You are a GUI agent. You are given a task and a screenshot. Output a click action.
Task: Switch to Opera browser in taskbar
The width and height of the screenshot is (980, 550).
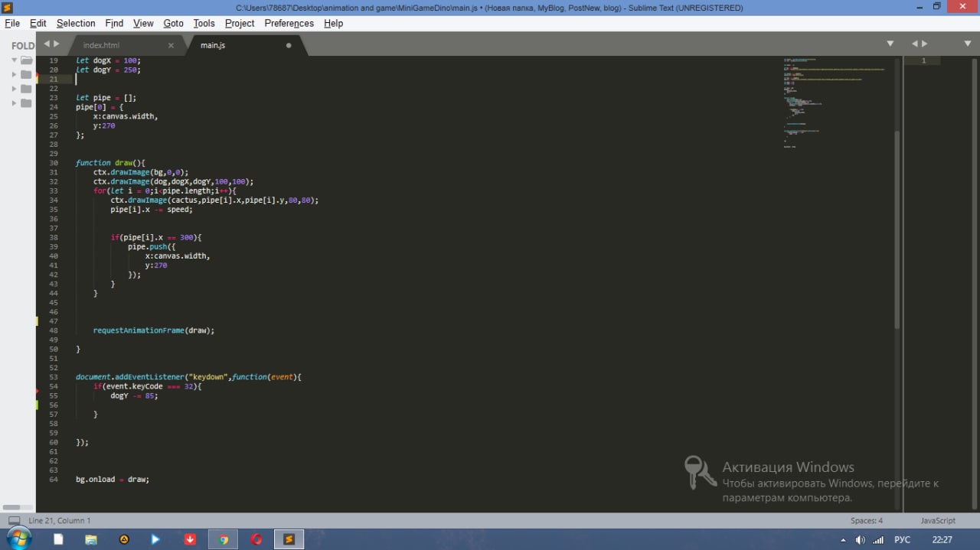click(256, 539)
